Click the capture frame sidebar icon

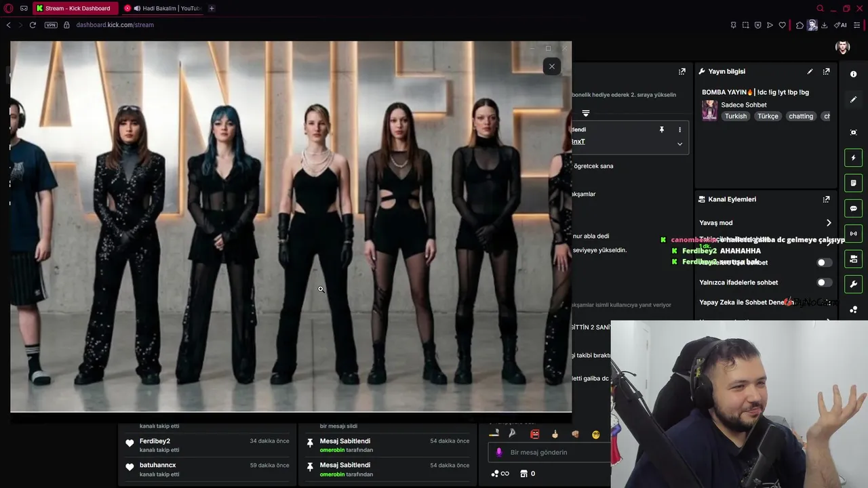coord(853,132)
